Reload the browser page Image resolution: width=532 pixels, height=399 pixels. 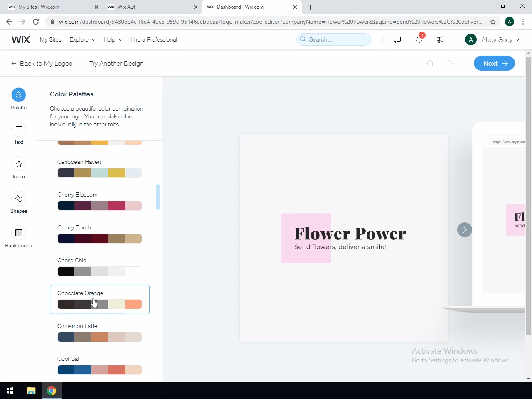point(36,22)
